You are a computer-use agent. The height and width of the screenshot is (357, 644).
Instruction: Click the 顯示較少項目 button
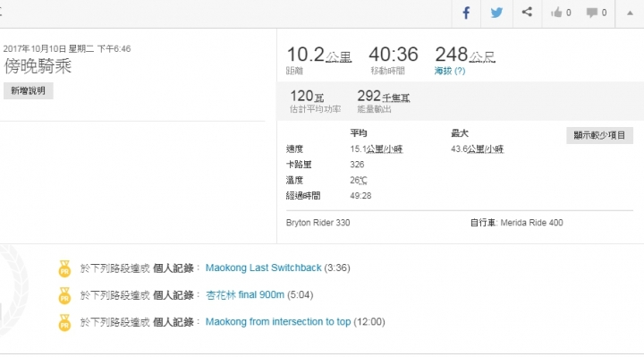coord(599,135)
